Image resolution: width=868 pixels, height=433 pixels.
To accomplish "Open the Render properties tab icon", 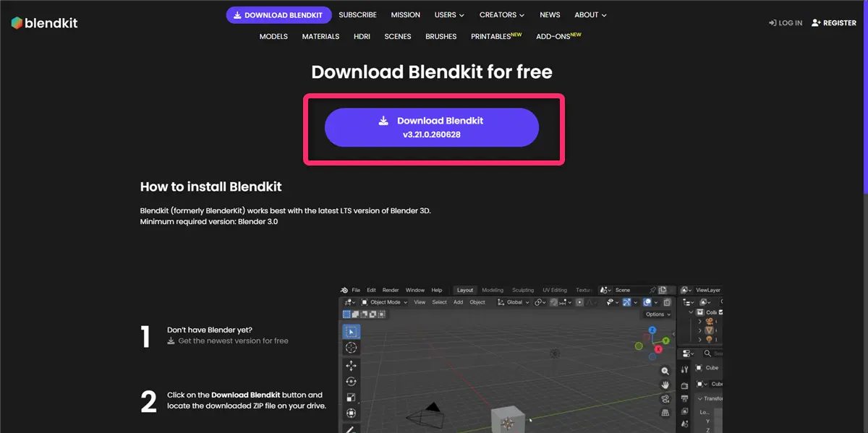I will pyautogui.click(x=684, y=385).
